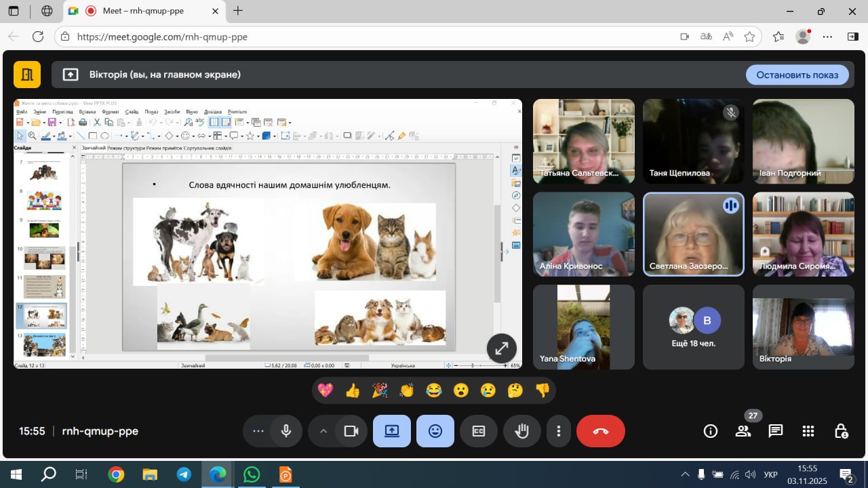Open the activities grid icon

(x=808, y=431)
